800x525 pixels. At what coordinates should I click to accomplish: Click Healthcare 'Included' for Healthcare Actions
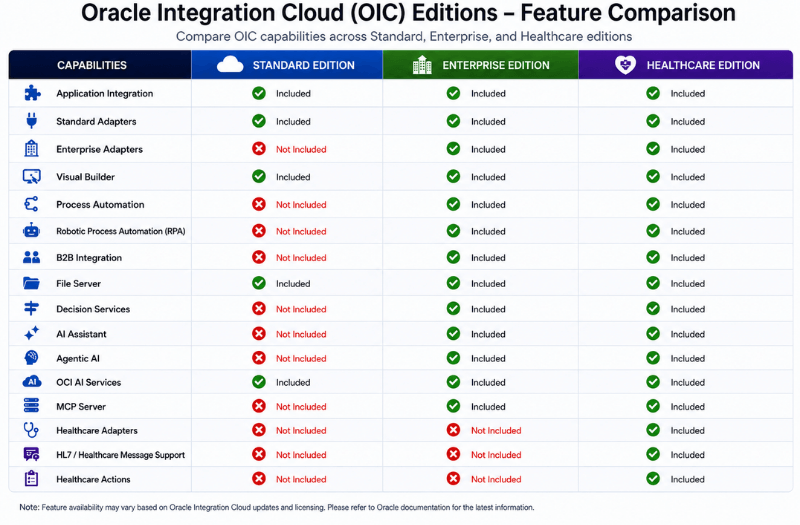[687, 479]
